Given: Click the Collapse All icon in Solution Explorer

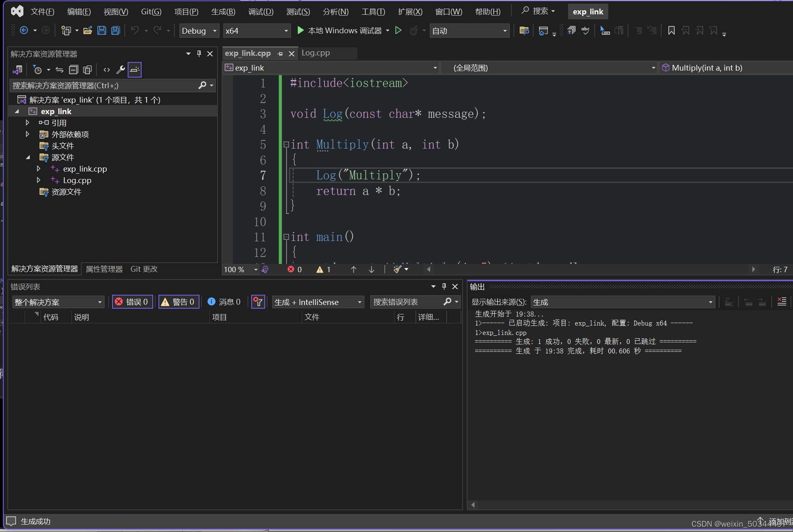Looking at the screenshot, I should [x=73, y=70].
